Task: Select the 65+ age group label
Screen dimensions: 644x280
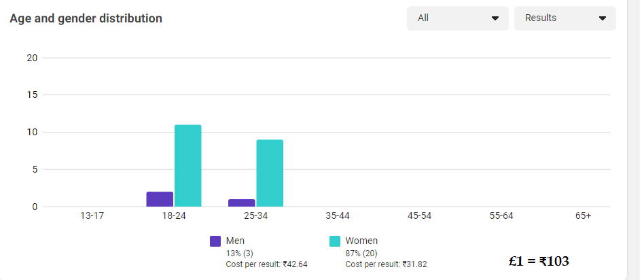Action: pyautogui.click(x=583, y=216)
